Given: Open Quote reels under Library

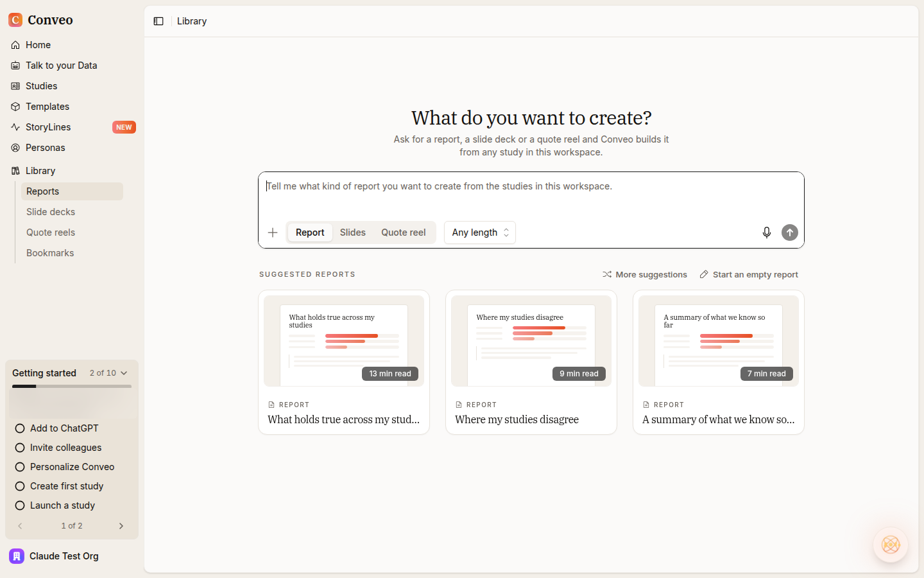Looking at the screenshot, I should pos(72,232).
